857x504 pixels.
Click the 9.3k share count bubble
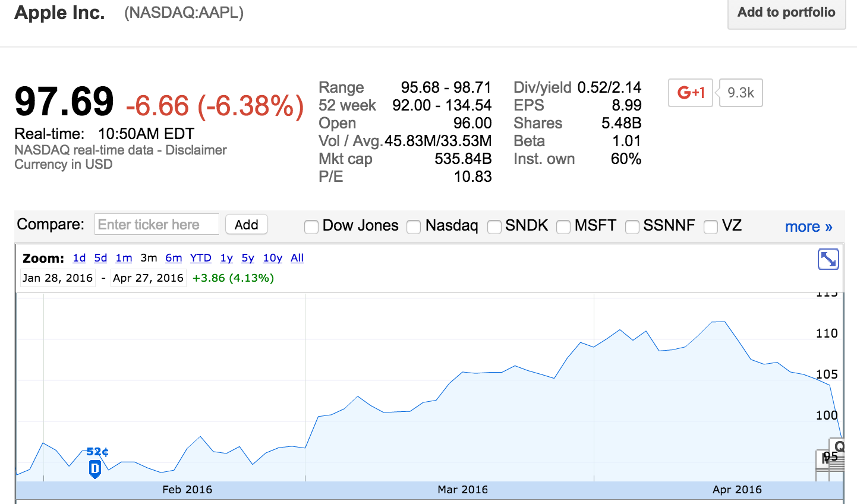(741, 93)
